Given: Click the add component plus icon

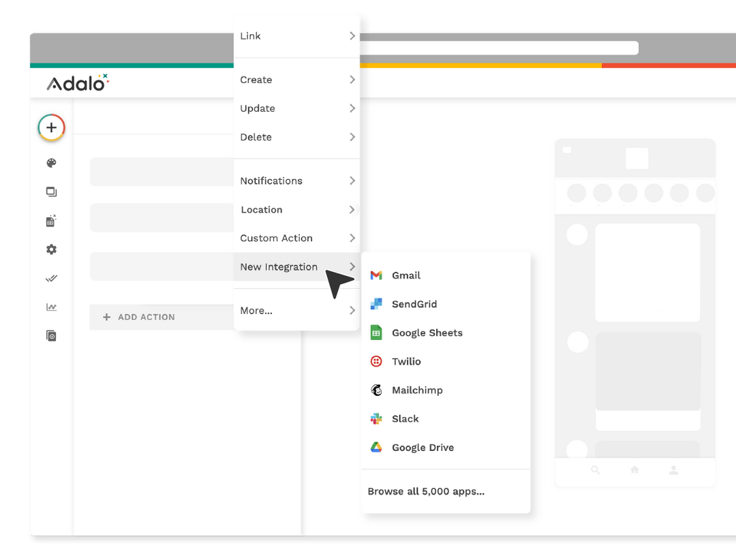Looking at the screenshot, I should click(x=51, y=127).
